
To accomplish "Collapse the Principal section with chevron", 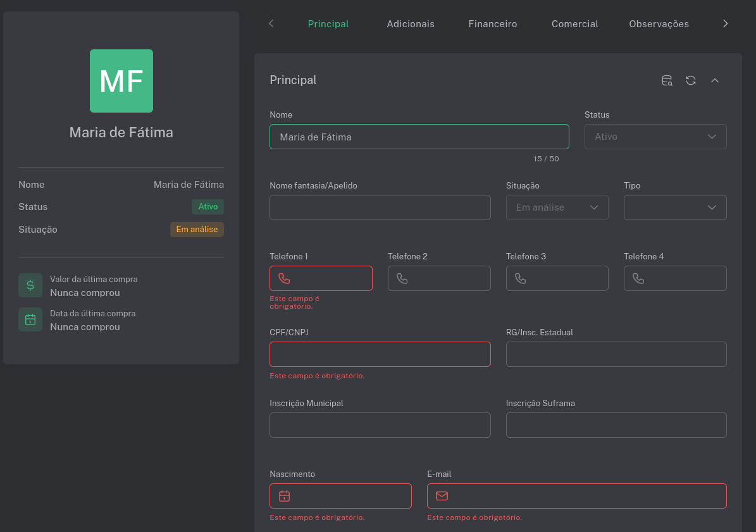I will click(x=715, y=80).
